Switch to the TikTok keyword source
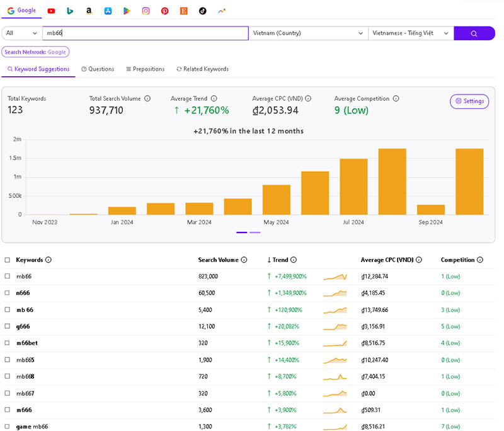 click(x=202, y=11)
